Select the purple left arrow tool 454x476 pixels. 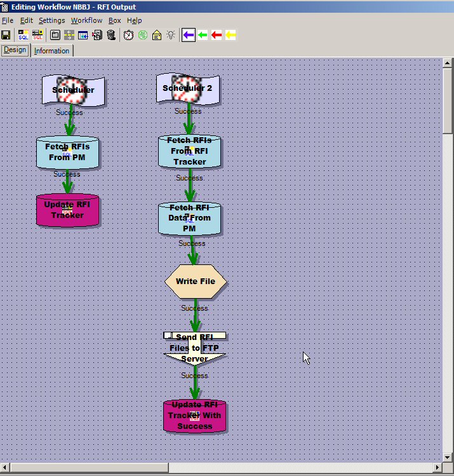point(188,35)
